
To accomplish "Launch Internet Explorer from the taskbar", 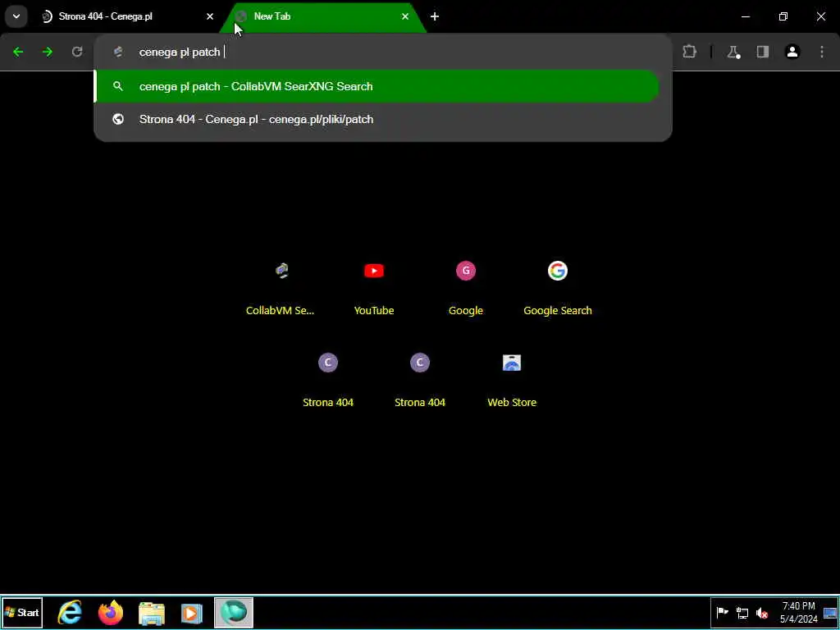I will (71, 612).
